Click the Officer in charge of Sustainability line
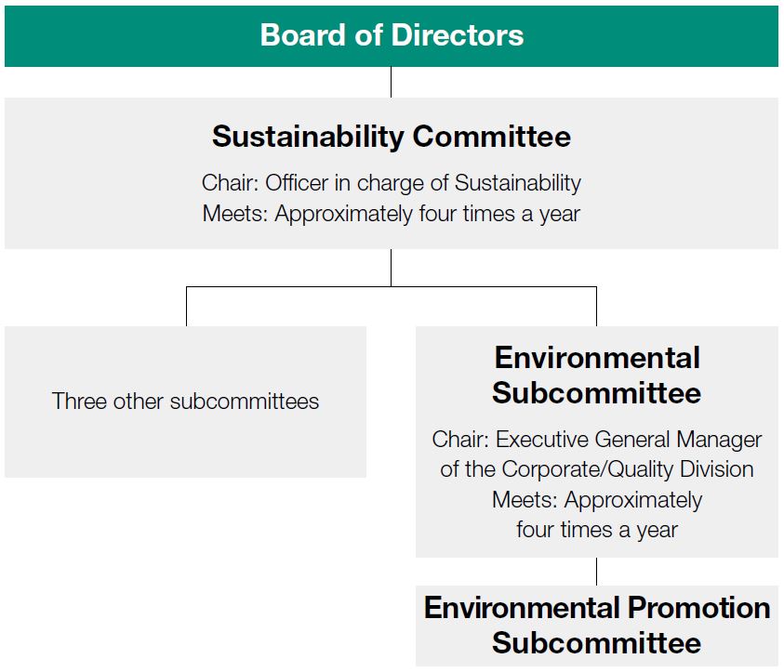The image size is (784, 672). point(392,183)
